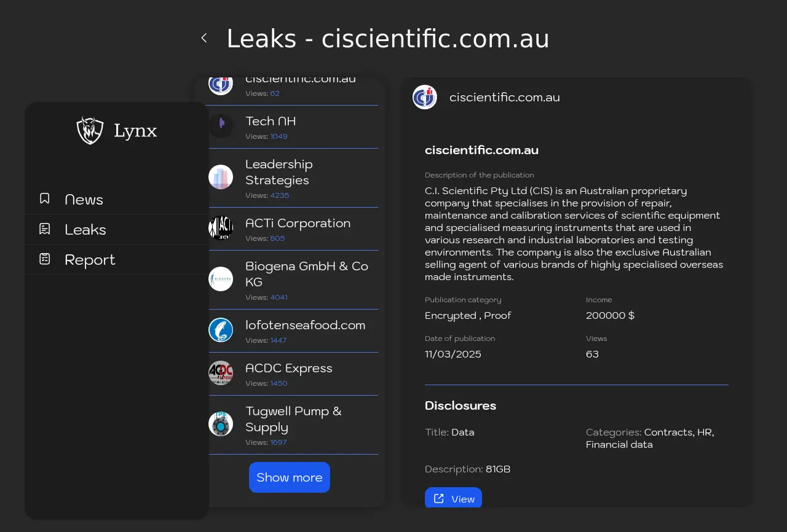Select the Biogena GmbH & Co KG entry

pos(306,274)
